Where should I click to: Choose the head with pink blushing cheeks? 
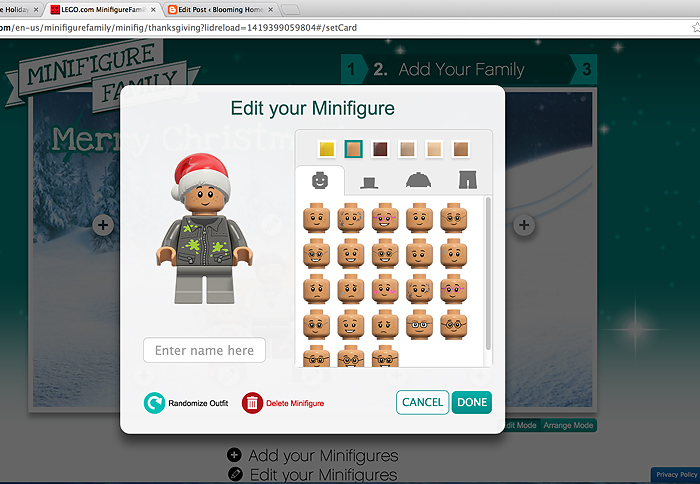click(385, 289)
